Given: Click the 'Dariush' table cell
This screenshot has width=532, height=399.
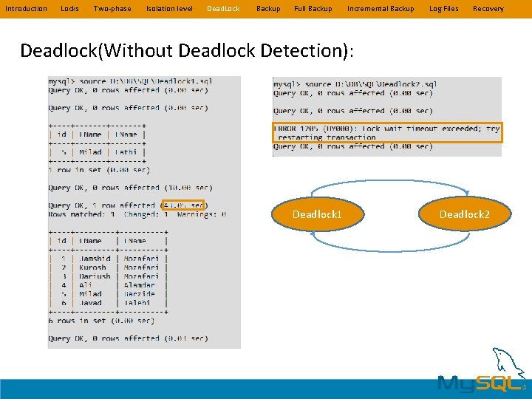Looking at the screenshot, I should 95,276.
